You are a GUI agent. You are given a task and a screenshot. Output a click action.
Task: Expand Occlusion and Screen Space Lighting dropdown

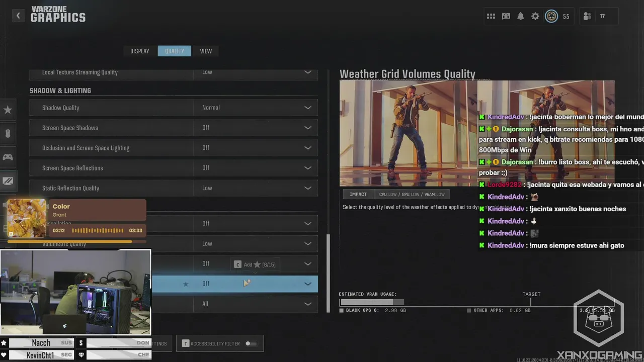pyautogui.click(x=307, y=148)
